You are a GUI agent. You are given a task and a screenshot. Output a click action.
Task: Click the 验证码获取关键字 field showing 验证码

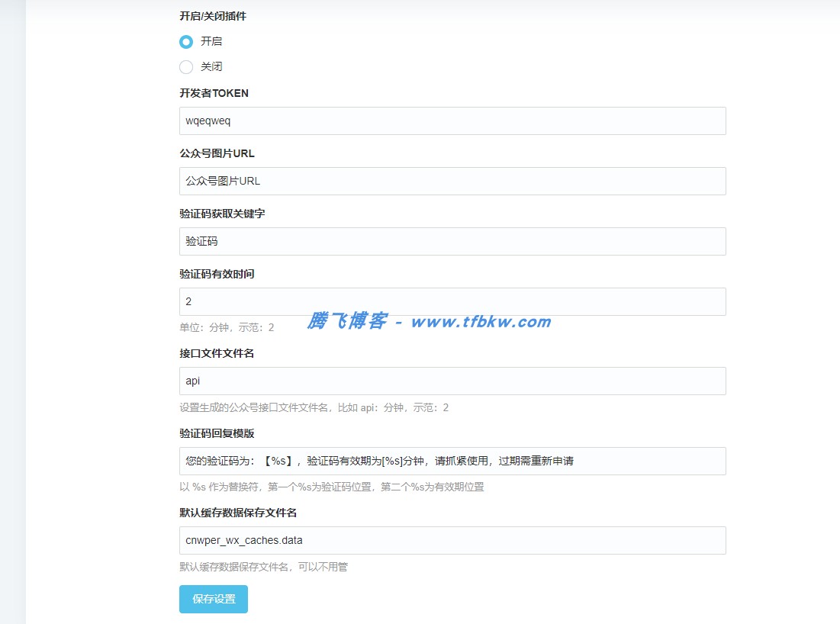(452, 241)
